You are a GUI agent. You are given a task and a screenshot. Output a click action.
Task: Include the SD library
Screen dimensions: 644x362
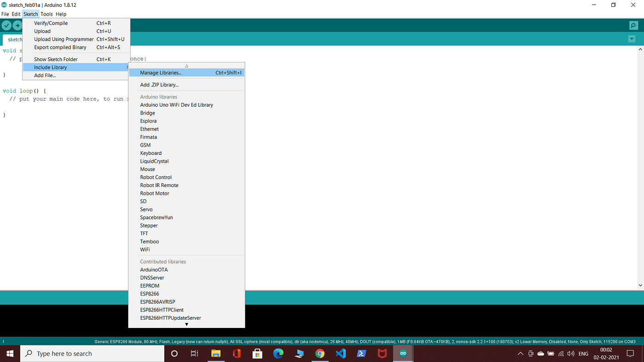click(x=186, y=201)
